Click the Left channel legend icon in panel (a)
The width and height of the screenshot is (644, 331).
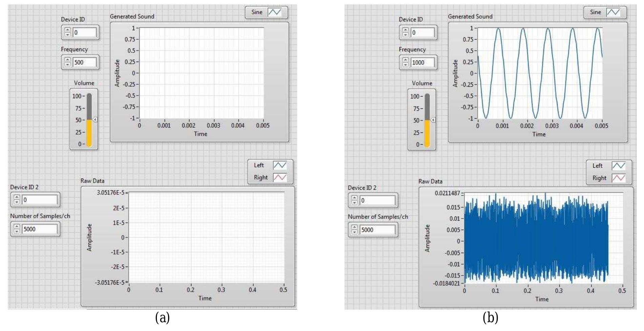click(280, 165)
